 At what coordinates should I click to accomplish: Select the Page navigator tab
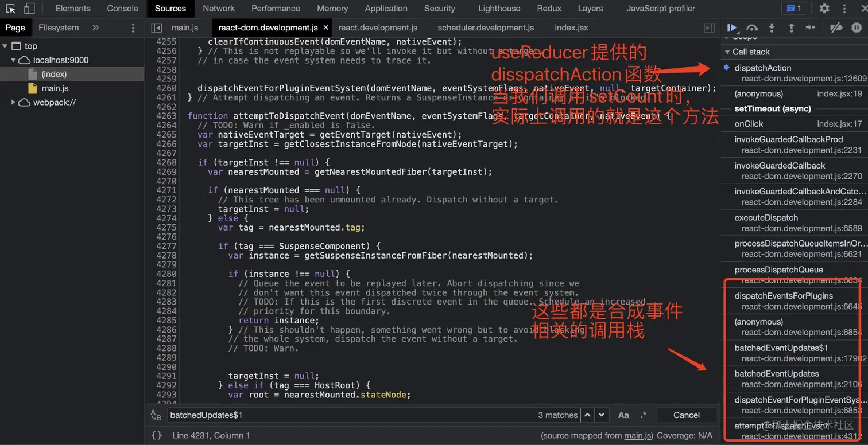pyautogui.click(x=15, y=28)
